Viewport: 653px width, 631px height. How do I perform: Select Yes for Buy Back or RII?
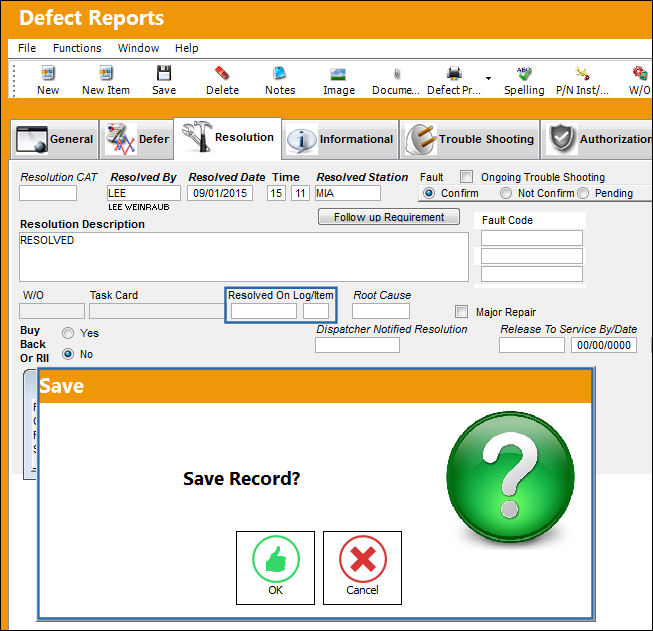tap(68, 333)
